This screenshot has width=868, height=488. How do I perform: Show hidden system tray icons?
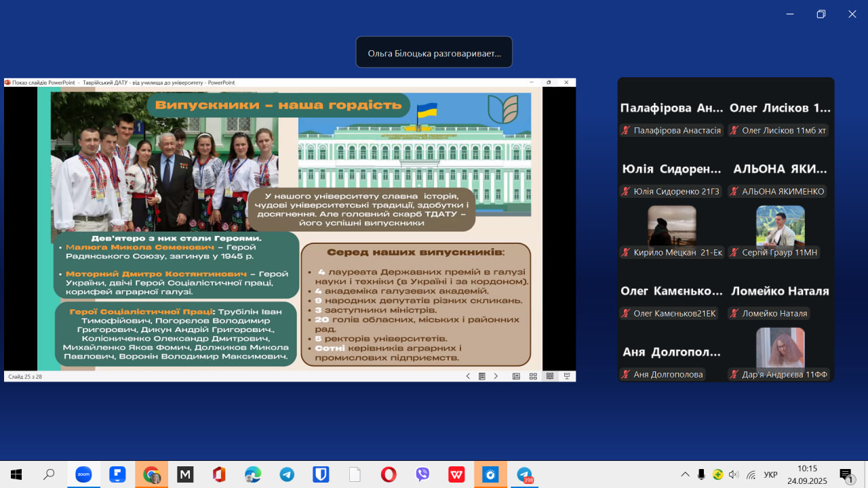click(x=685, y=474)
